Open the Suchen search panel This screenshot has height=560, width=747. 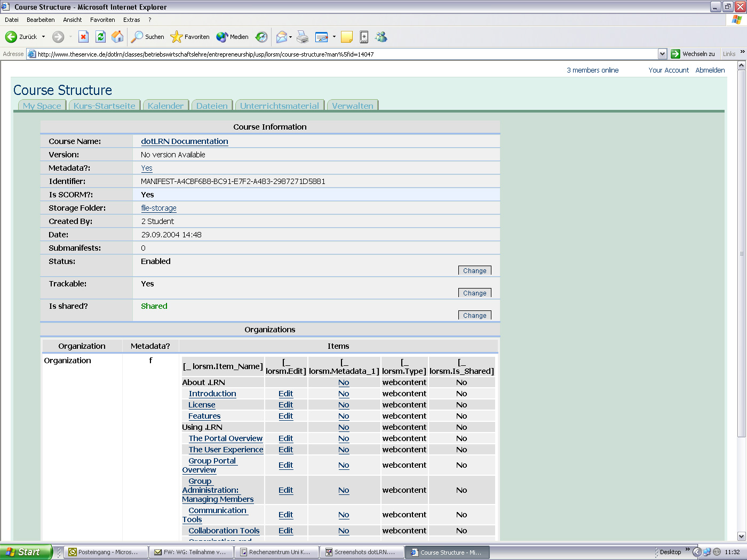[x=148, y=37]
